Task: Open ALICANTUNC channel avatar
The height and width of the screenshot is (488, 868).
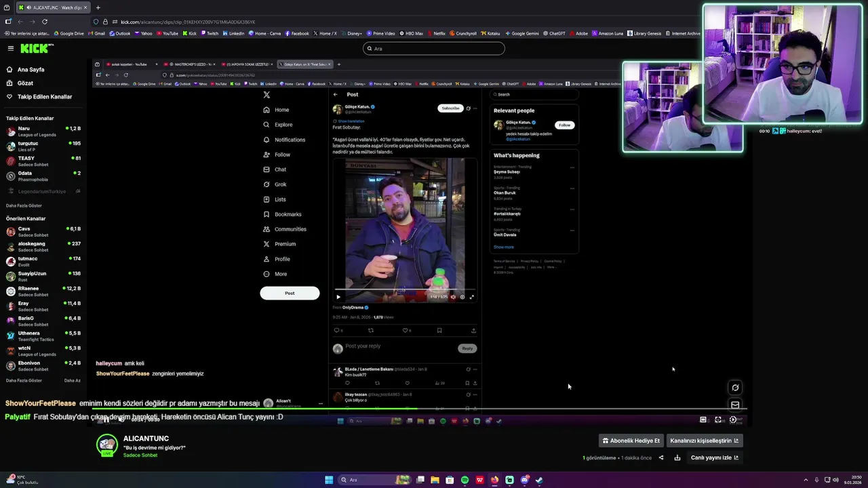Action: tap(107, 445)
